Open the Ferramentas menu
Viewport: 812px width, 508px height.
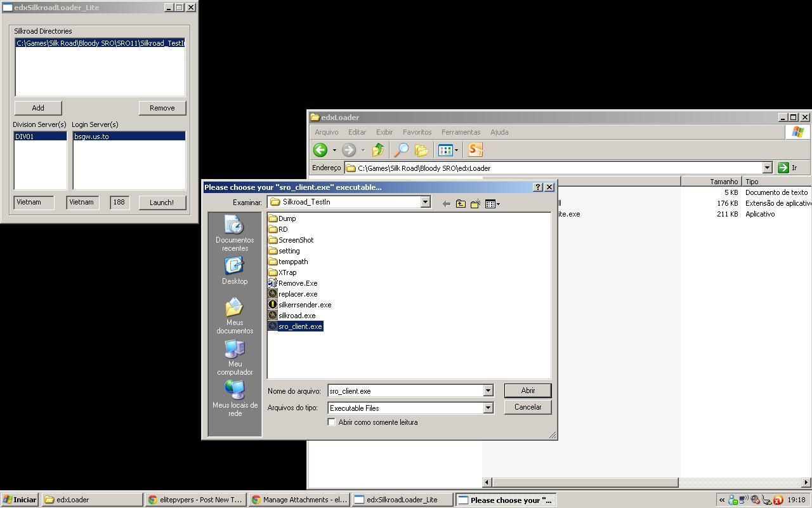tap(461, 132)
